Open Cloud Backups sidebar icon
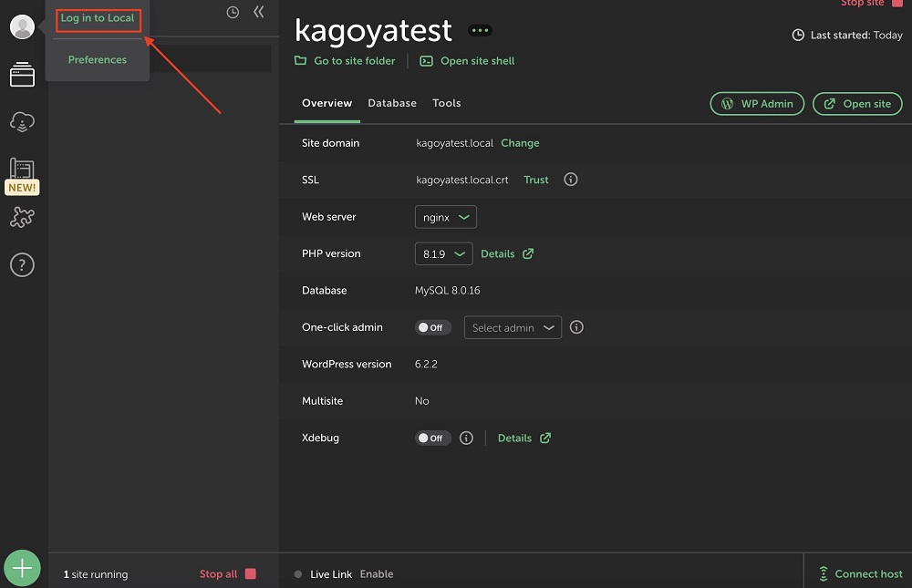 [22, 121]
